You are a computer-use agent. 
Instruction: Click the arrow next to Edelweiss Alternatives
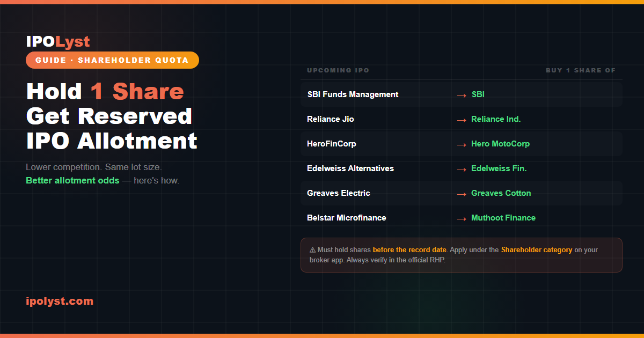pyautogui.click(x=461, y=169)
